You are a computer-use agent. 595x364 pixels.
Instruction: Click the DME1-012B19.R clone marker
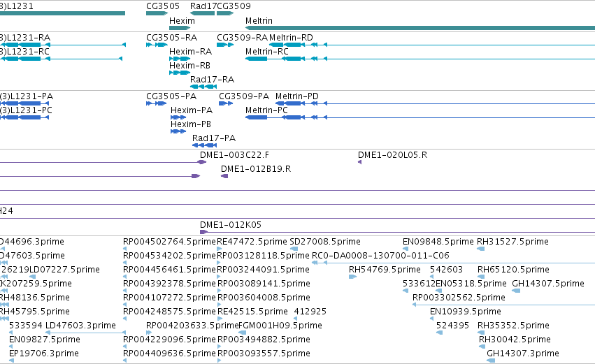224,176
